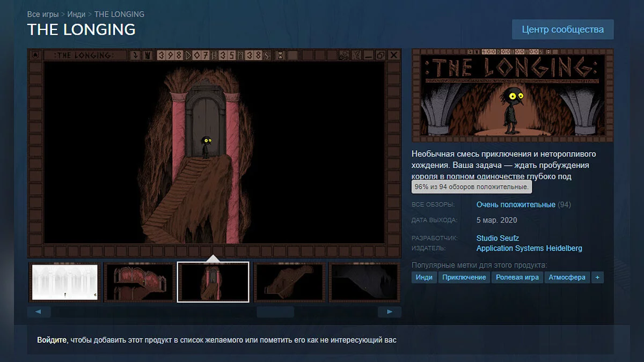
Task: Go to Все игры breadcrumb
Action: click(42, 14)
